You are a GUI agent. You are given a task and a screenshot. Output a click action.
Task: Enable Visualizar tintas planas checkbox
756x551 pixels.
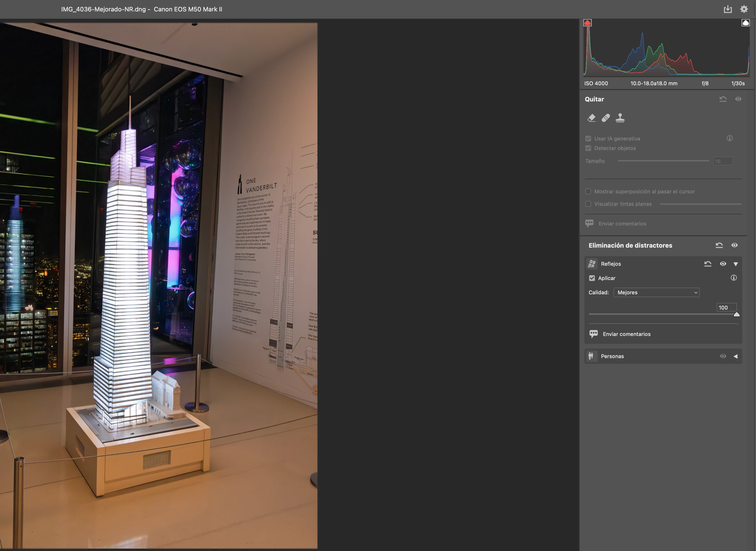pos(588,204)
